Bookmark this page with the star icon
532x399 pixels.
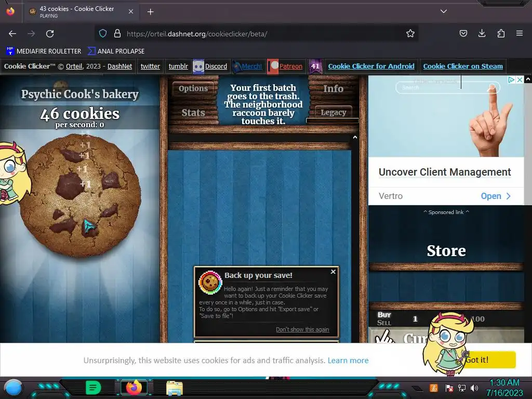pyautogui.click(x=410, y=34)
